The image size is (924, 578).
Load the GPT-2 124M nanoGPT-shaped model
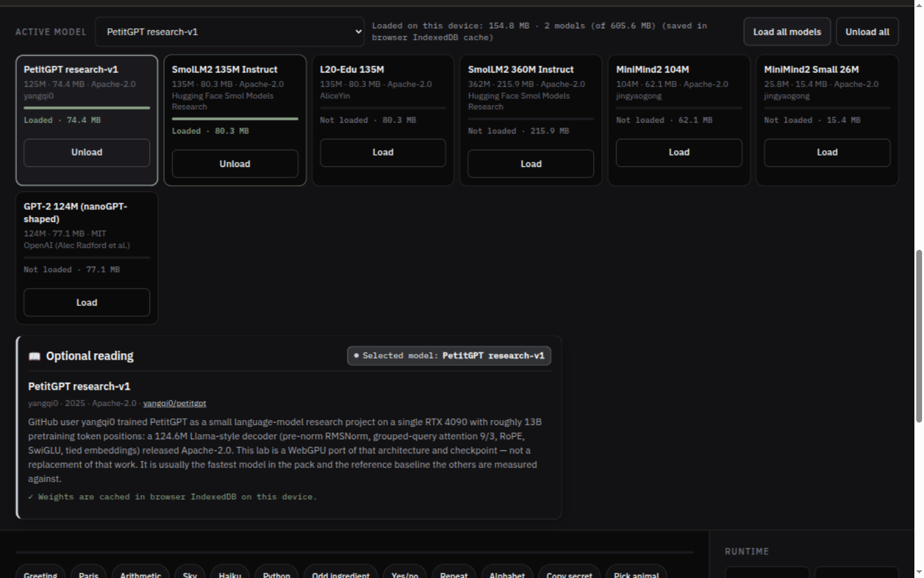click(87, 302)
